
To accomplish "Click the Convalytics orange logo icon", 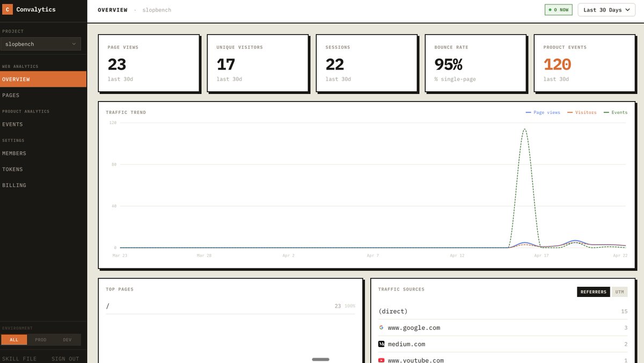I will coord(8,10).
